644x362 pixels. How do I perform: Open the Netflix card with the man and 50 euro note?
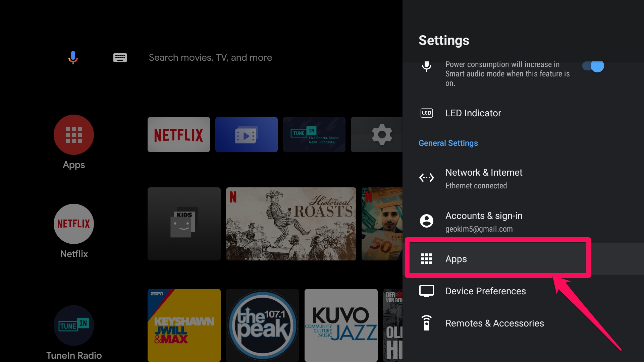tap(382, 224)
